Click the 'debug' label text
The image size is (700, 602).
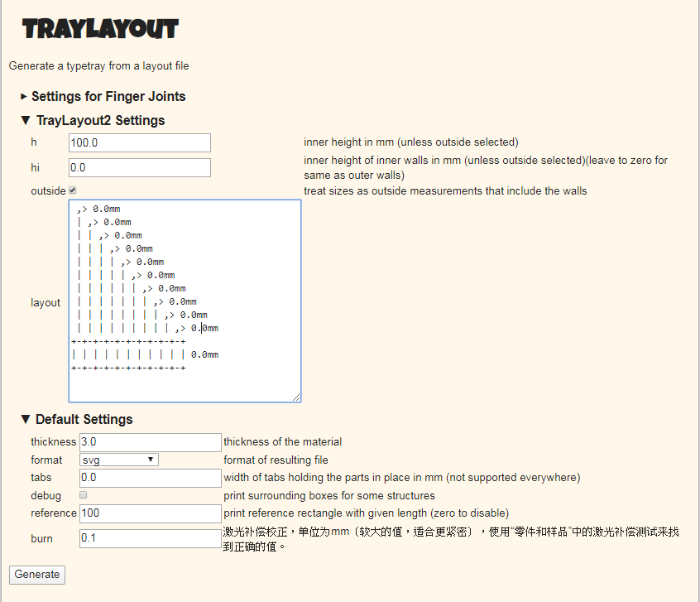(x=46, y=495)
